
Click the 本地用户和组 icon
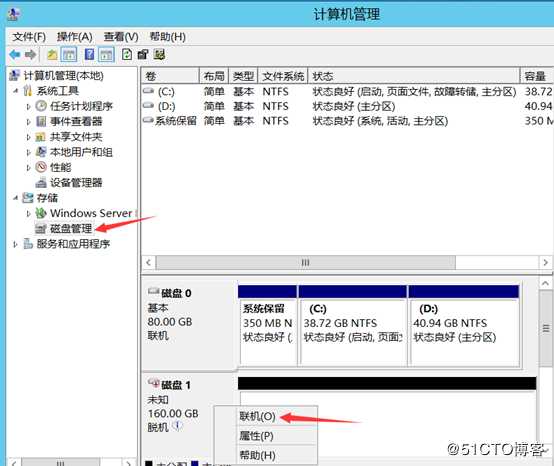click(x=41, y=152)
